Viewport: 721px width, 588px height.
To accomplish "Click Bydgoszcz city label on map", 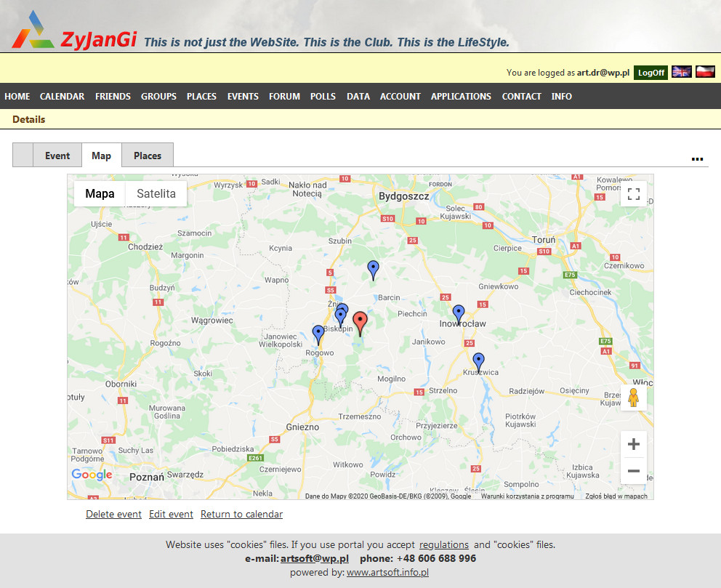I will [x=403, y=196].
